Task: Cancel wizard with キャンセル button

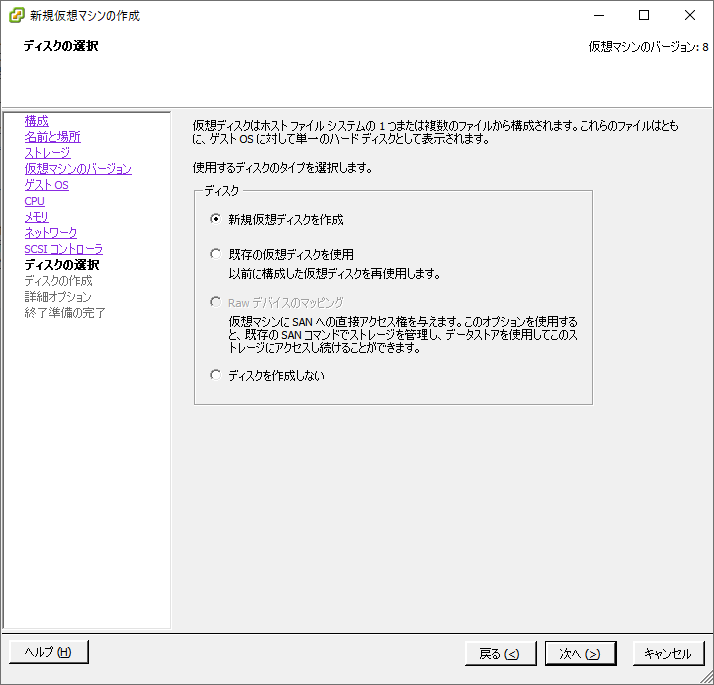Action: pyautogui.click(x=668, y=654)
